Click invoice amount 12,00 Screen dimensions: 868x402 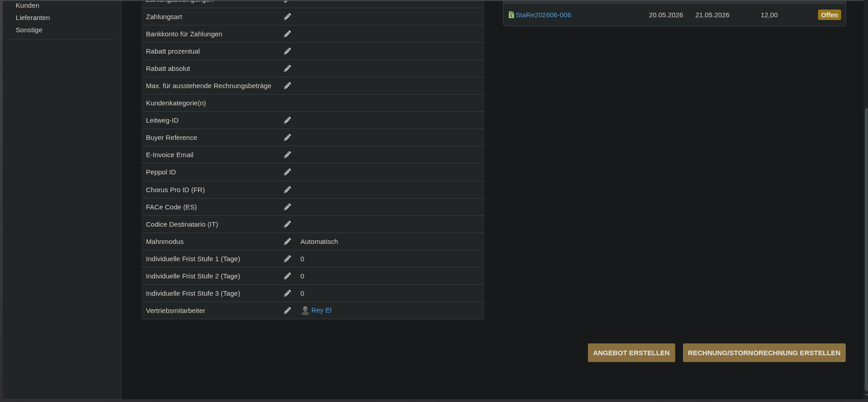click(x=769, y=15)
